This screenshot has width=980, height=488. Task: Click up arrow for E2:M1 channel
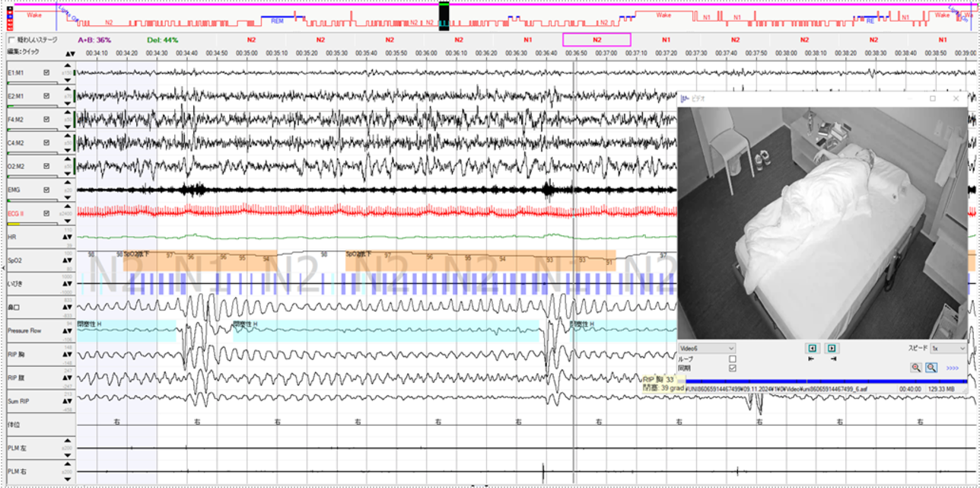click(68, 89)
